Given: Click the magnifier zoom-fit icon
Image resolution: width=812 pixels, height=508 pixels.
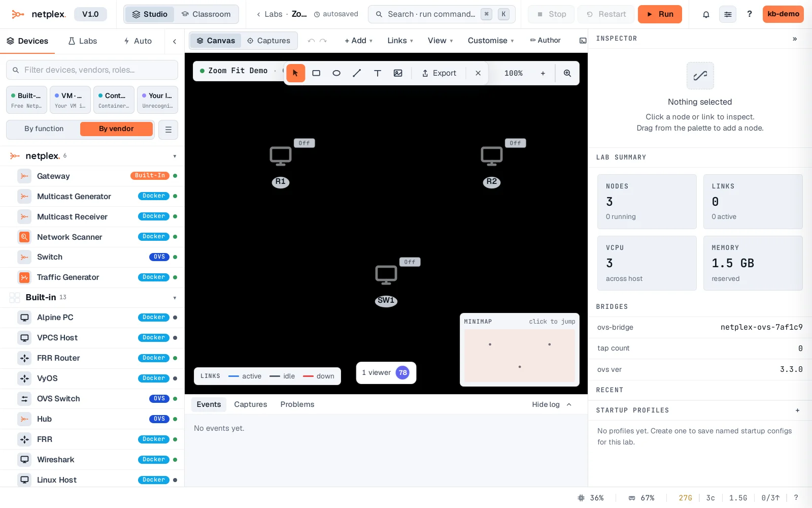Looking at the screenshot, I should [x=567, y=73].
